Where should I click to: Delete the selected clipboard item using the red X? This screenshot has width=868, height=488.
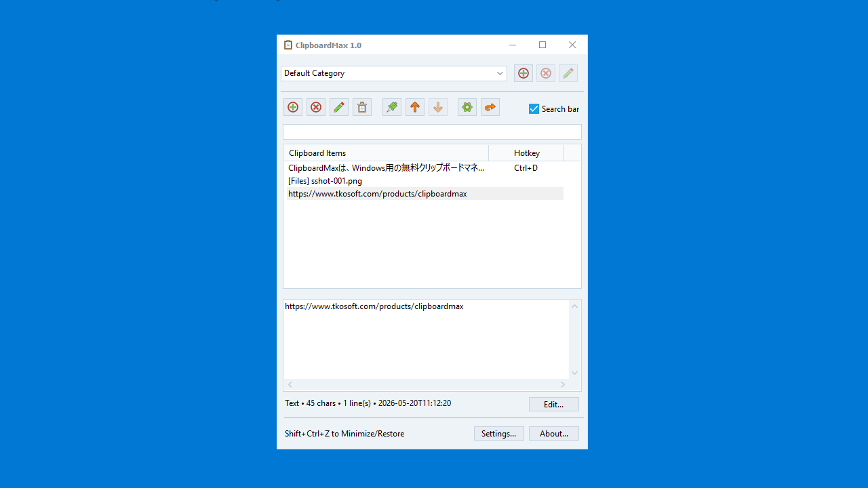316,107
